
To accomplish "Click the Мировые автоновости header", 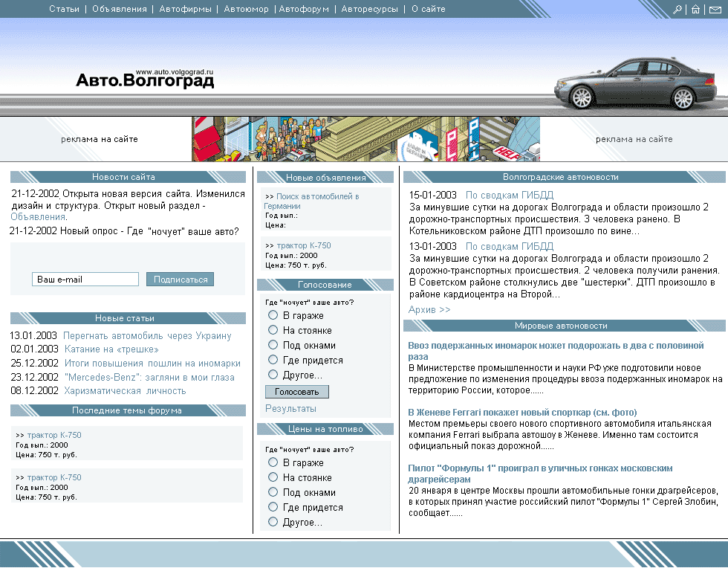I will pos(564,326).
